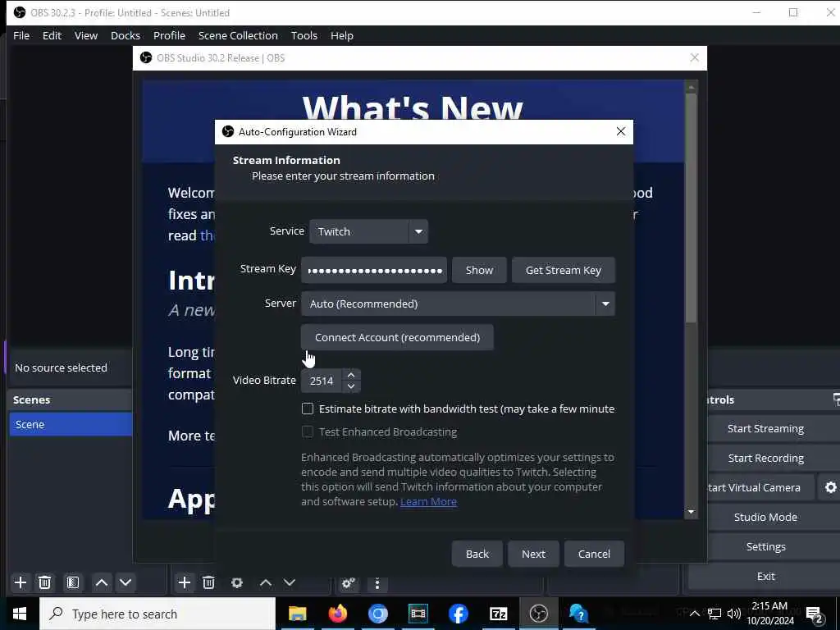Launch Firefox from taskbar
Viewport: 840px width, 630px height.
tap(337, 614)
